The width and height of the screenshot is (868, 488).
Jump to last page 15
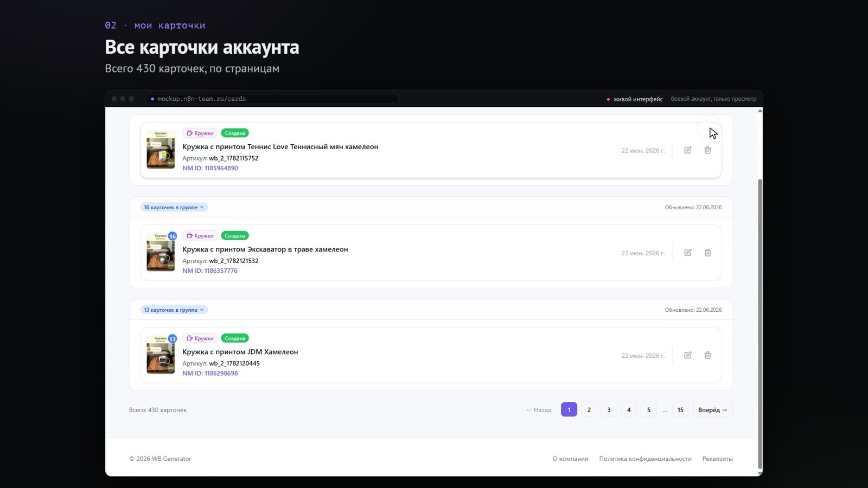point(680,409)
